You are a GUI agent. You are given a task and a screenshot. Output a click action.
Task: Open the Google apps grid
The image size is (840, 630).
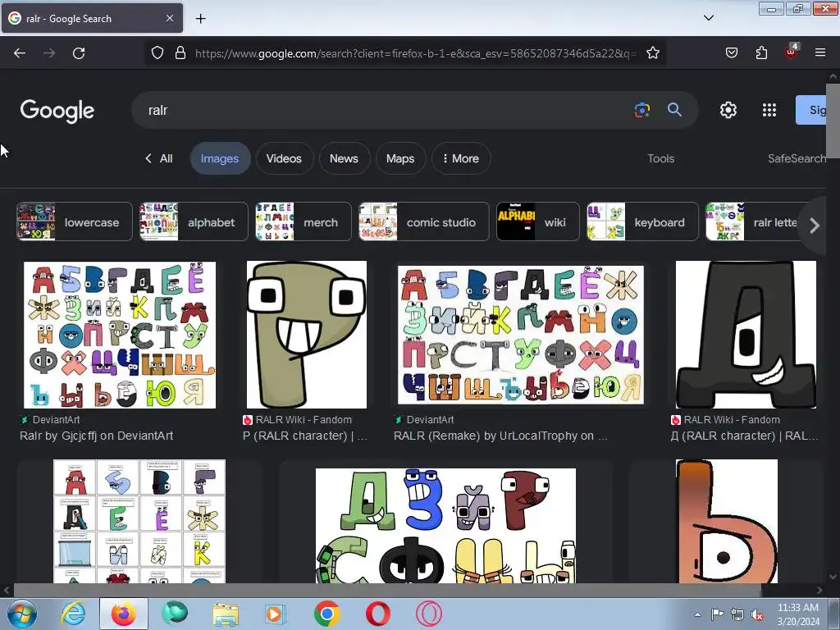point(769,110)
